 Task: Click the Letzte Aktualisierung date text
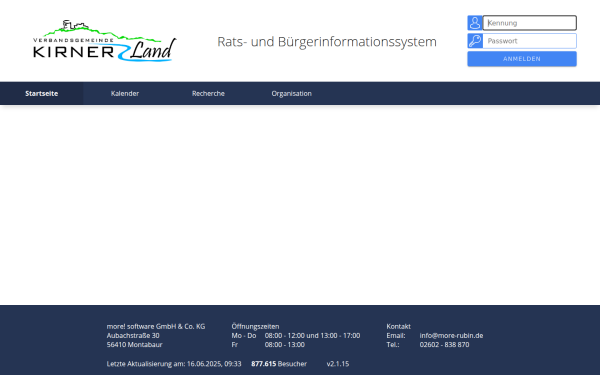pos(174,364)
